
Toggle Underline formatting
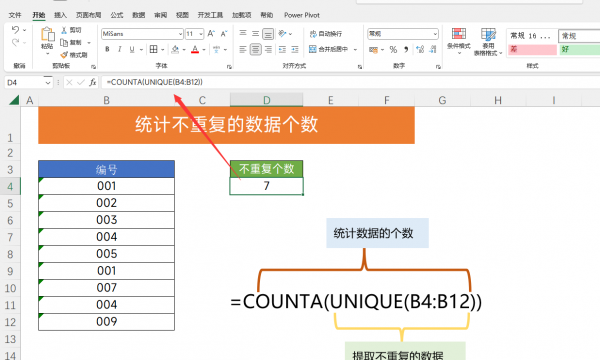click(x=132, y=49)
